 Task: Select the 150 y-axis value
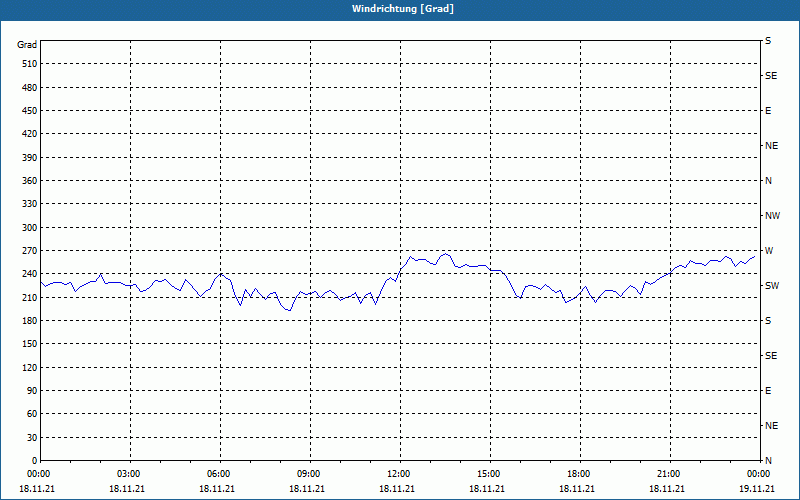coord(30,344)
